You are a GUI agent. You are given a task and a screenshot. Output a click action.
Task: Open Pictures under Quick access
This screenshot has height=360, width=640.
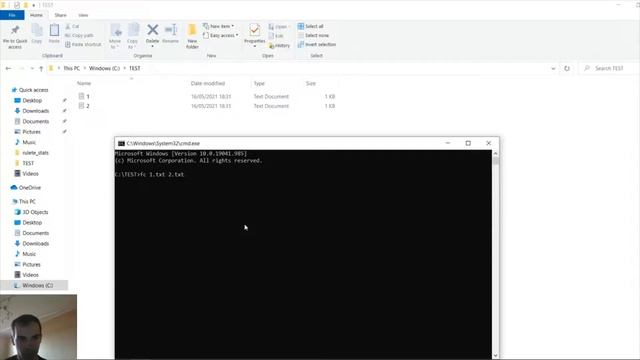click(x=31, y=132)
